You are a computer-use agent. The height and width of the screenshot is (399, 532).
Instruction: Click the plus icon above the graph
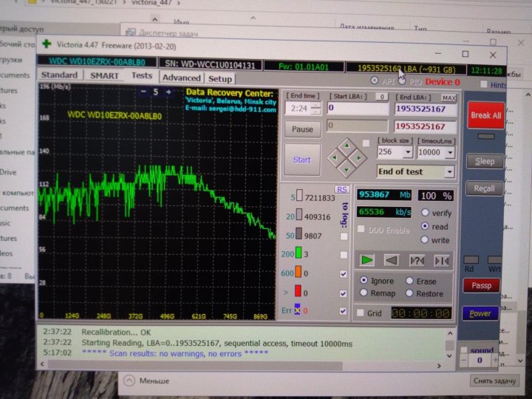pyautogui.click(x=169, y=92)
